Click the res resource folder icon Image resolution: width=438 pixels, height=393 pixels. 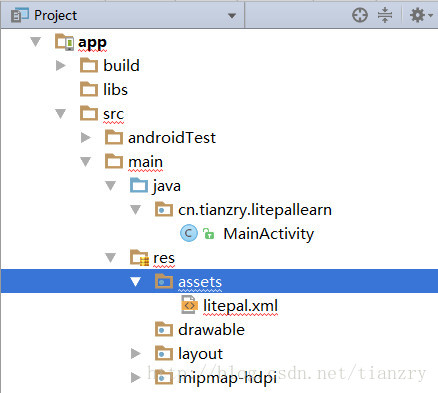pos(139,257)
